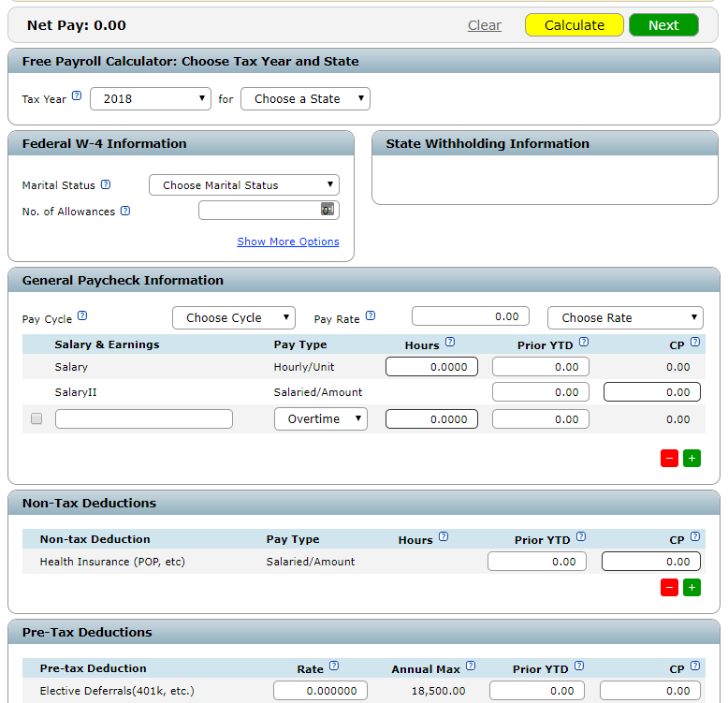
Task: Add non-tax deduction with green plus button
Action: tap(692, 587)
